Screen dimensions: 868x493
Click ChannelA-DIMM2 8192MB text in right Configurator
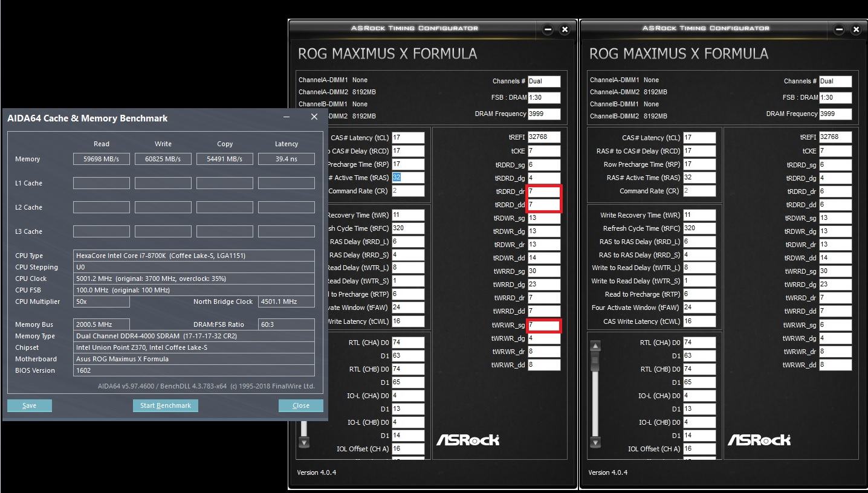click(x=629, y=92)
